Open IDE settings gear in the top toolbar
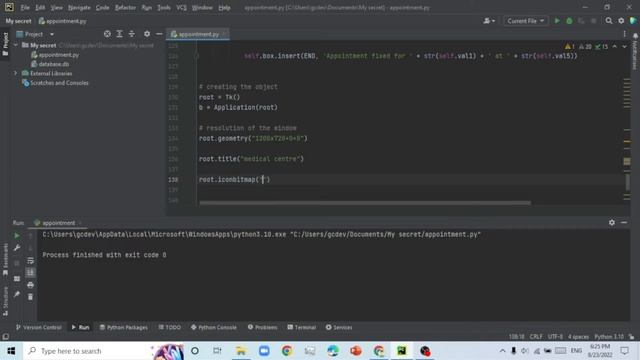 (621, 21)
